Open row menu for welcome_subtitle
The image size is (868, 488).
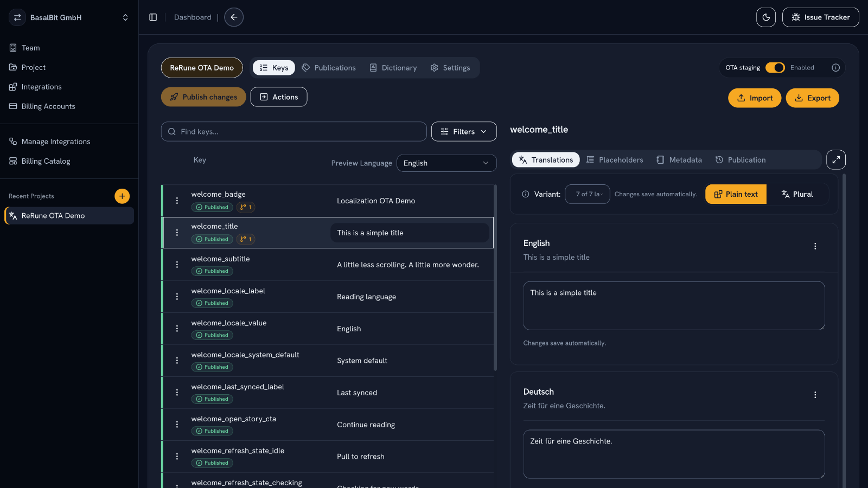coord(177,265)
